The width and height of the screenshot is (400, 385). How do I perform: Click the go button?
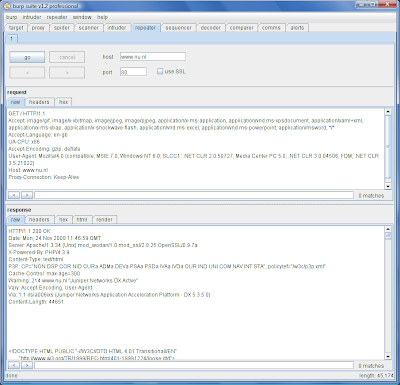[27, 57]
